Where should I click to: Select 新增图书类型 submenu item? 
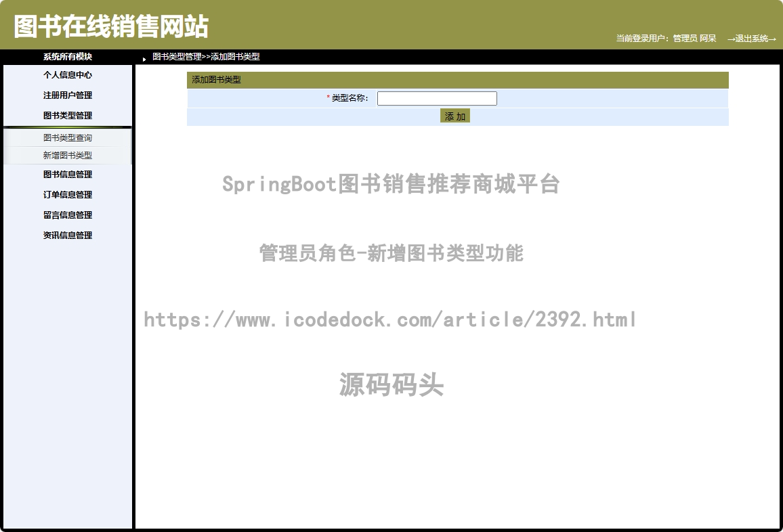[x=68, y=155]
